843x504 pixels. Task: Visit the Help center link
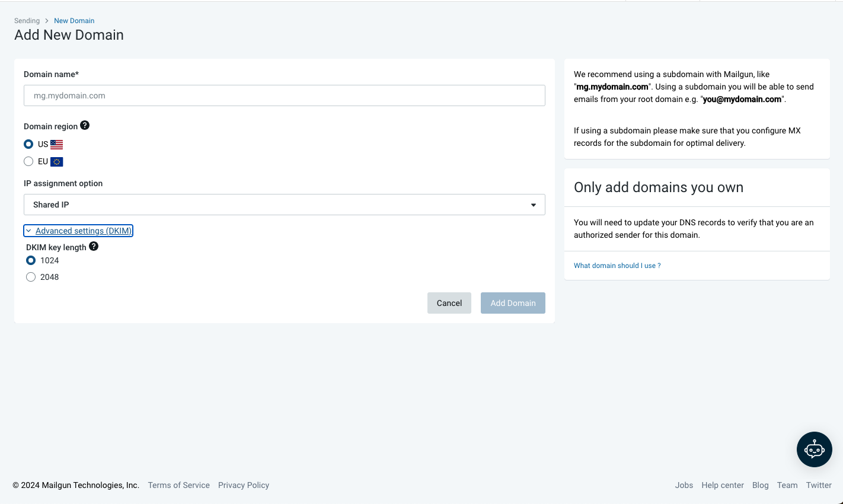[722, 485]
